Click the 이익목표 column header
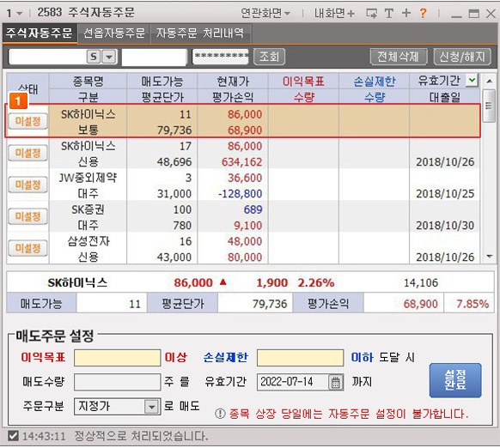 pyautogui.click(x=303, y=82)
